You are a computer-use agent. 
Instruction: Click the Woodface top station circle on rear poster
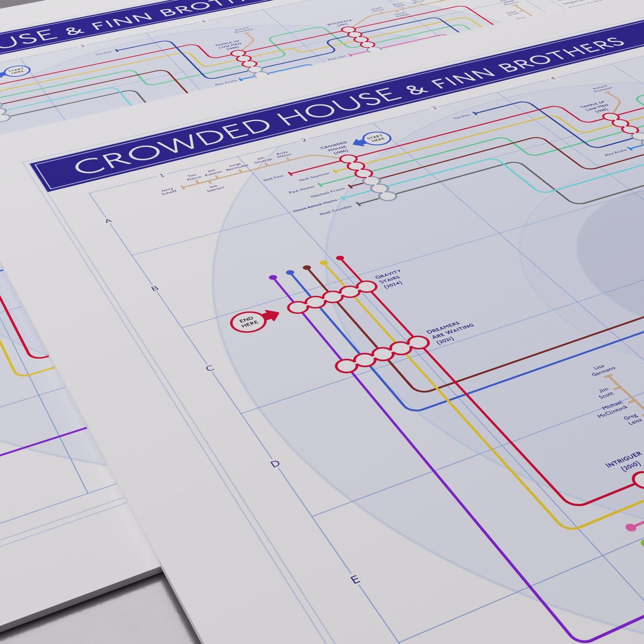click(348, 30)
